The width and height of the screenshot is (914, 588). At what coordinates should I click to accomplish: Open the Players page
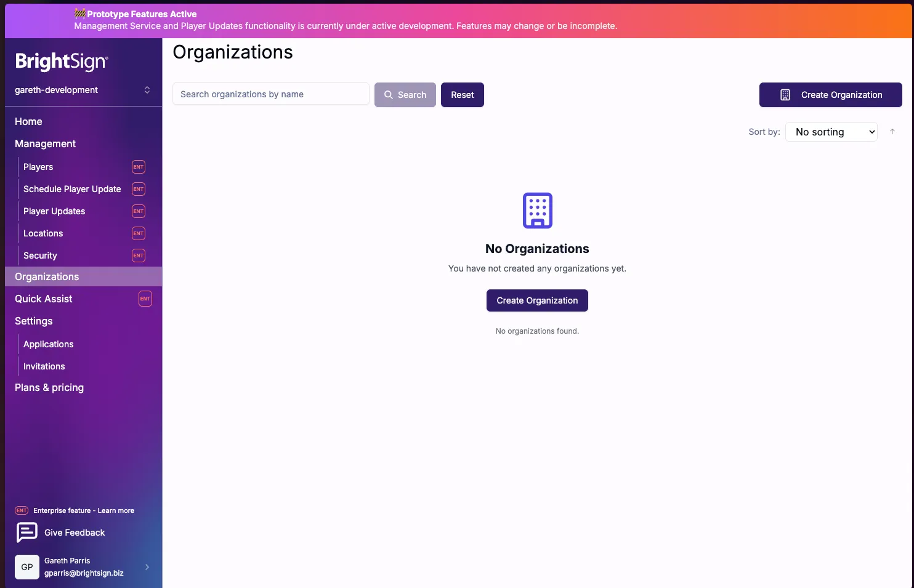point(38,167)
